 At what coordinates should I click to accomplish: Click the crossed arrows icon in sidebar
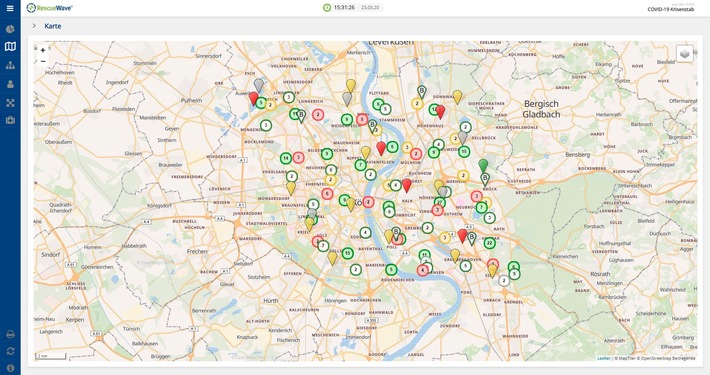(x=10, y=103)
